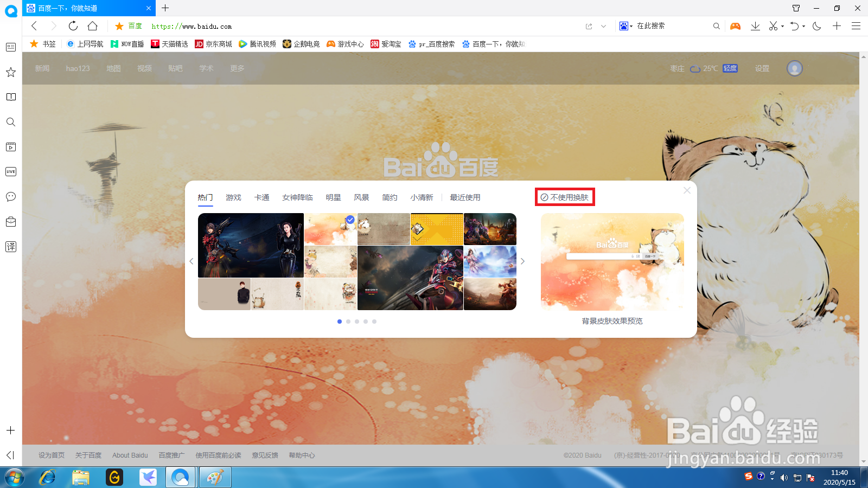
Task: Click 不使用换肤 to disable skins
Action: coord(565,197)
